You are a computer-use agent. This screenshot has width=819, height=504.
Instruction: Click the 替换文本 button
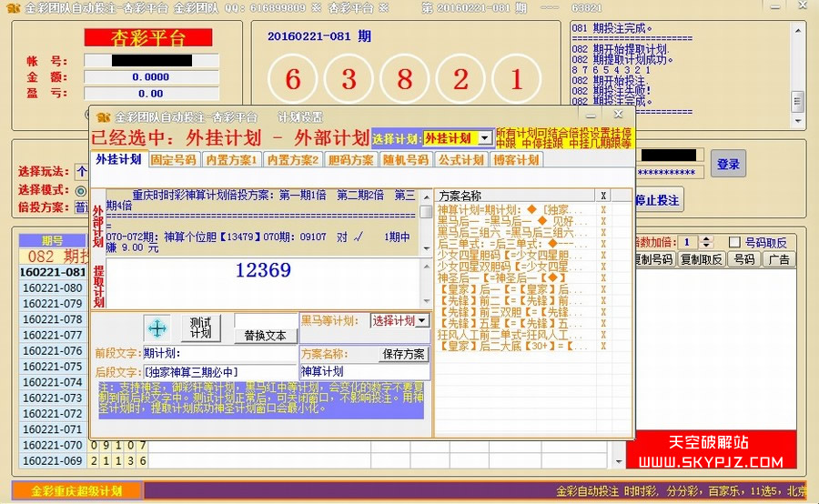pyautogui.click(x=266, y=336)
